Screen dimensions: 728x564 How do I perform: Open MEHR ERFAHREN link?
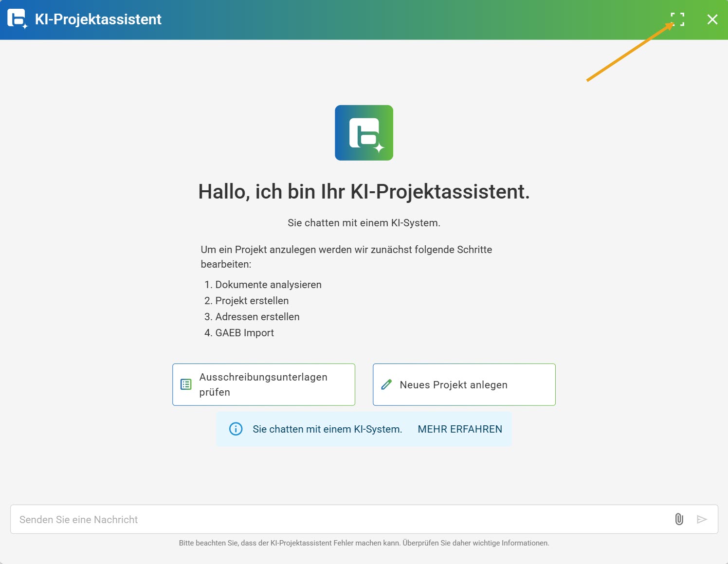[460, 429]
